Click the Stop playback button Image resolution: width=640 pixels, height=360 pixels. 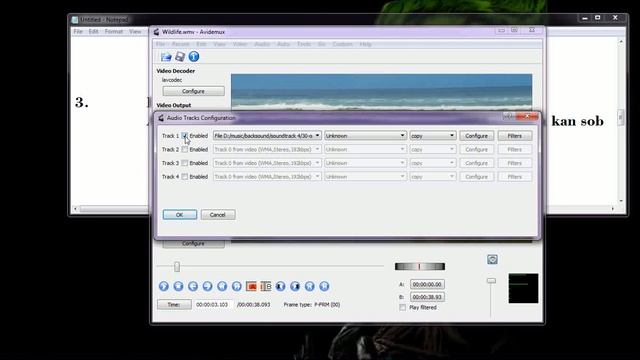(178, 286)
